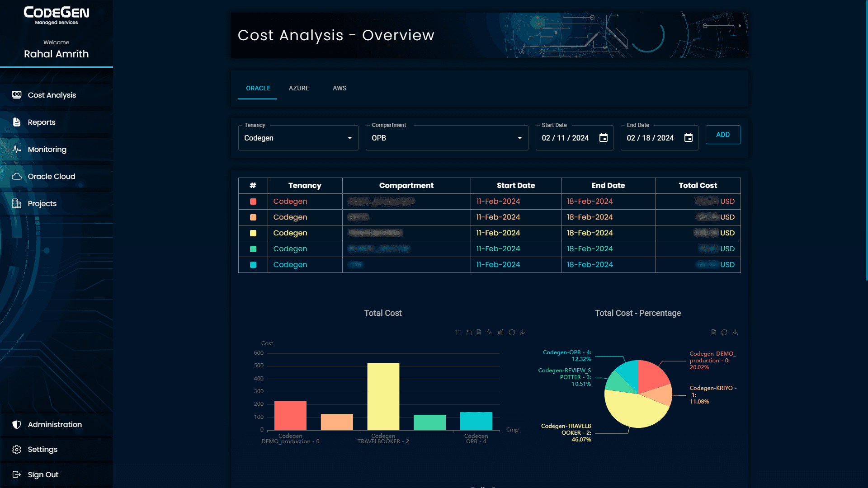The image size is (868, 488).
Task: Open Settings link in sidebar
Action: click(57, 450)
